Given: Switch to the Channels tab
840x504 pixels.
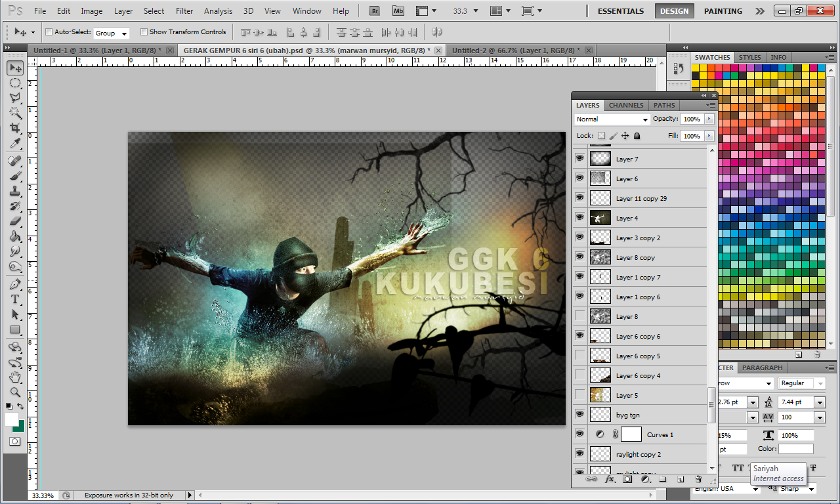Looking at the screenshot, I should pyautogui.click(x=626, y=105).
